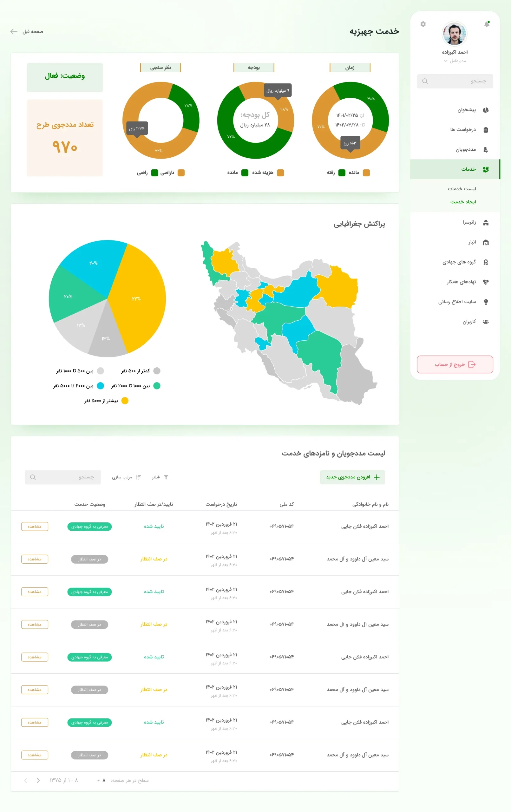Click the درخواست ها clipboard icon
The height and width of the screenshot is (812, 511).
485,130
